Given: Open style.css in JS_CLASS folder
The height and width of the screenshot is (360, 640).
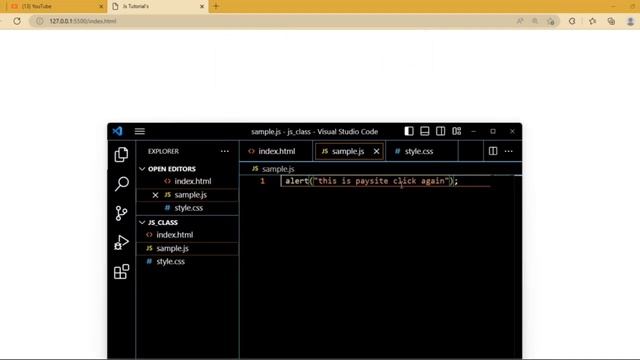Looking at the screenshot, I should pyautogui.click(x=187, y=262).
